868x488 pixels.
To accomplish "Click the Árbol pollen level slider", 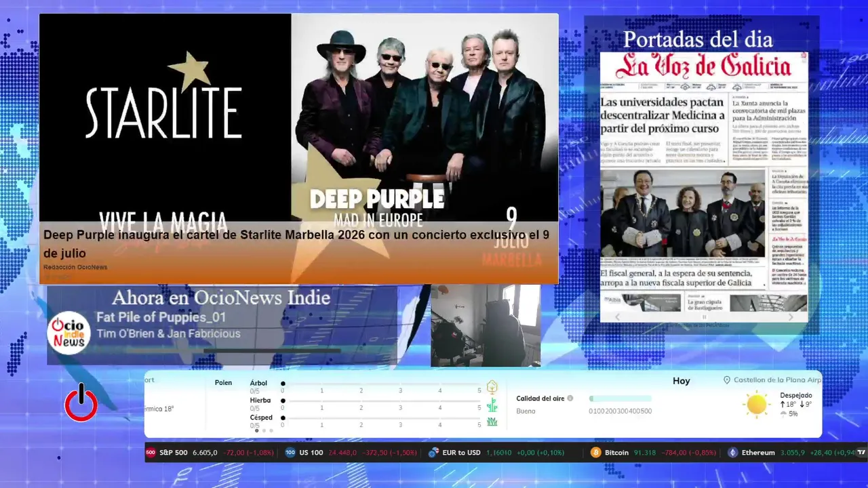I will (x=381, y=384).
